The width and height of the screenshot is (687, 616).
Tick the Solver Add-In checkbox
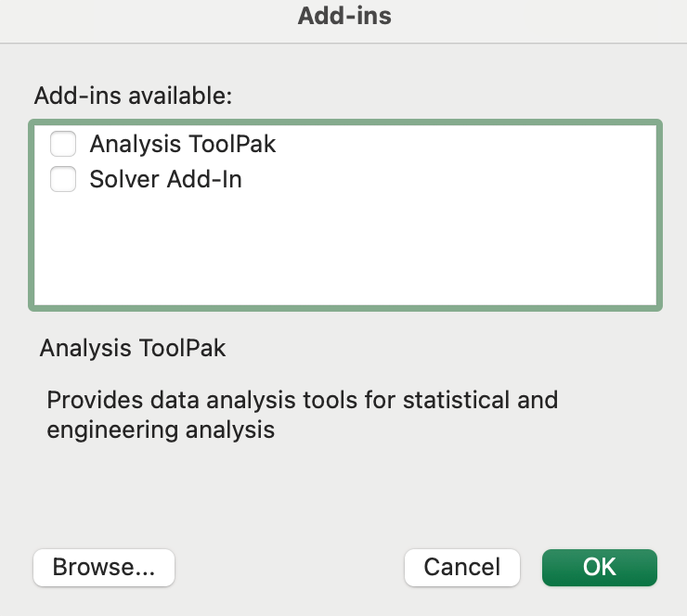pyautogui.click(x=63, y=179)
